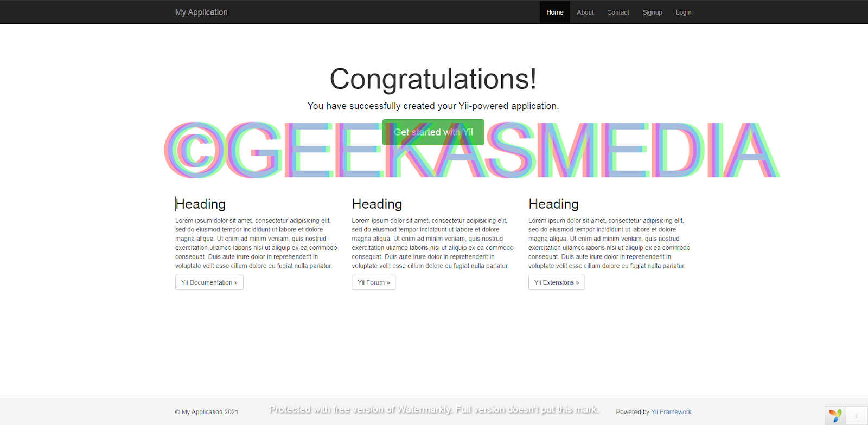Go to the About page

[x=585, y=12]
